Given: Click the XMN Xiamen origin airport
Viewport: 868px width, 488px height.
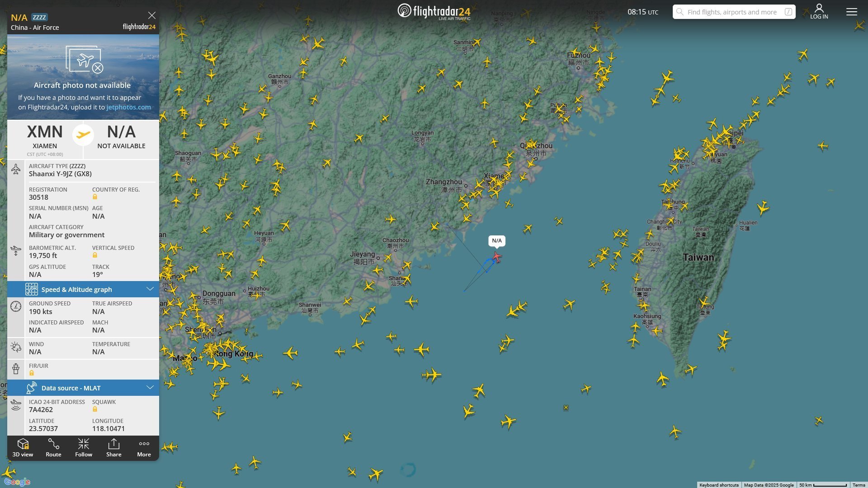Looking at the screenshot, I should 45,137.
